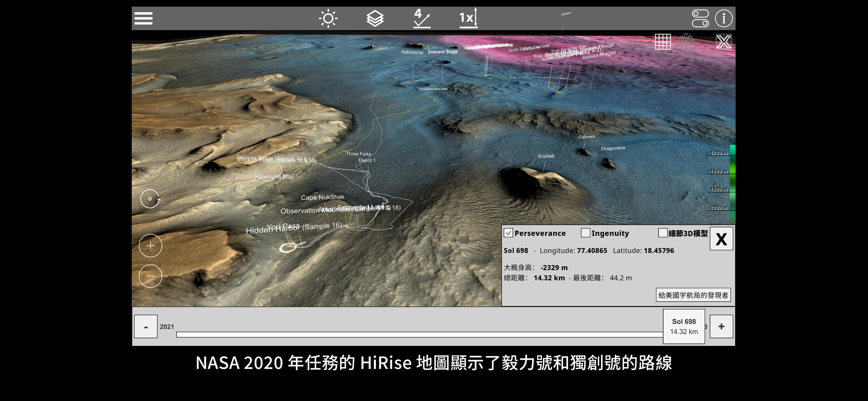
Task: Show app information with the info icon
Action: tap(723, 18)
